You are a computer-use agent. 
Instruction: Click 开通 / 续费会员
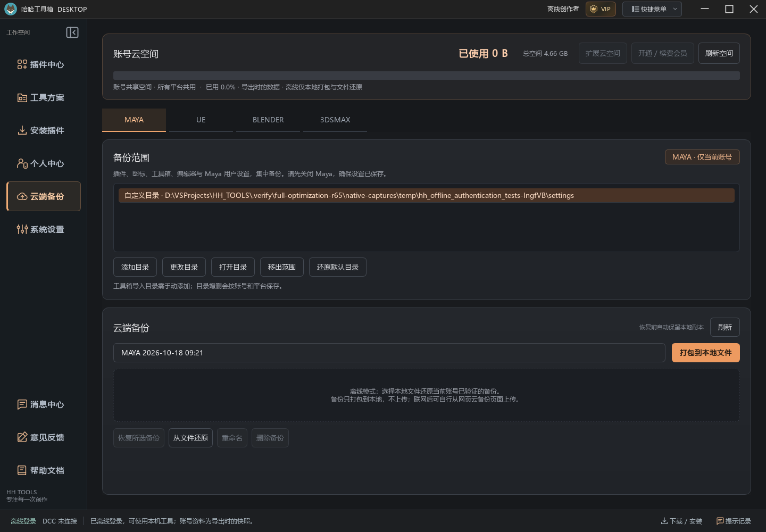[662, 53]
